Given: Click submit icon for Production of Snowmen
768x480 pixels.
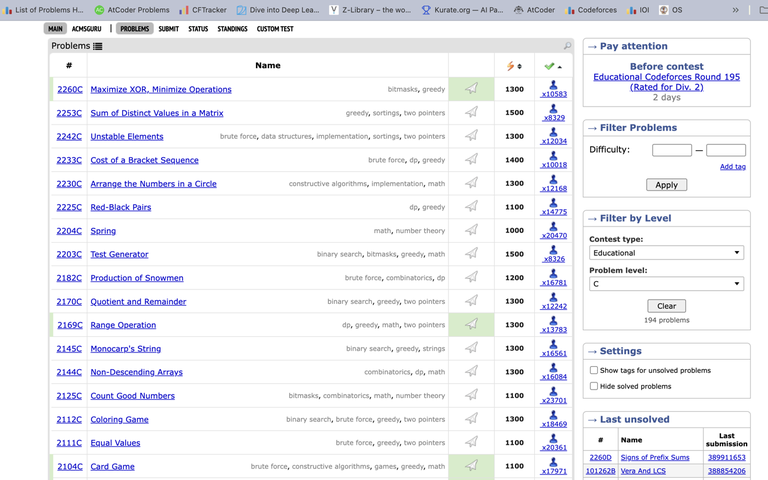Looking at the screenshot, I should pos(471,277).
